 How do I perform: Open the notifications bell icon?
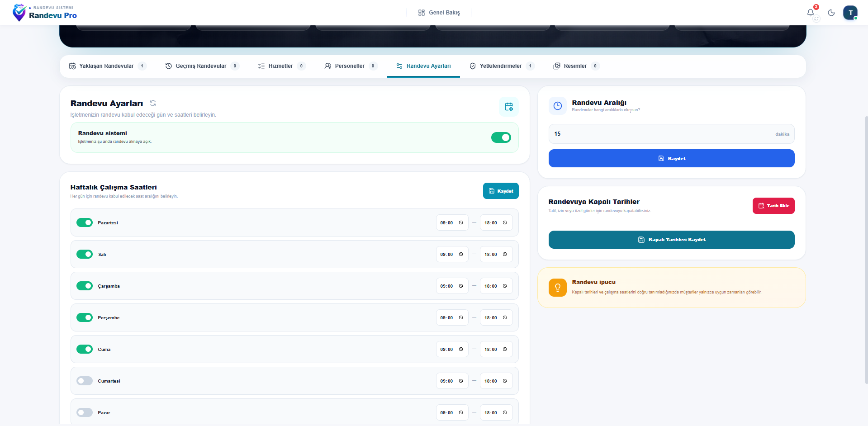[x=810, y=13]
